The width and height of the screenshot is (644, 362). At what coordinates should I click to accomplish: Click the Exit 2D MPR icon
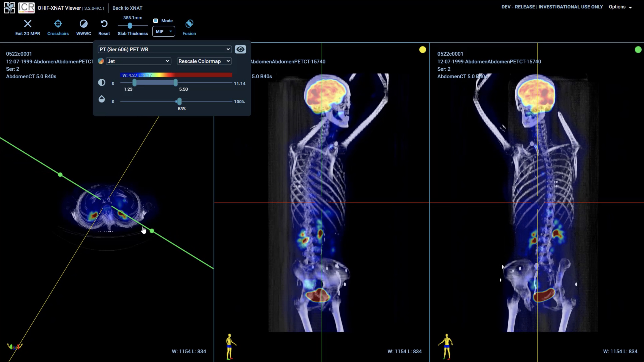(x=27, y=24)
